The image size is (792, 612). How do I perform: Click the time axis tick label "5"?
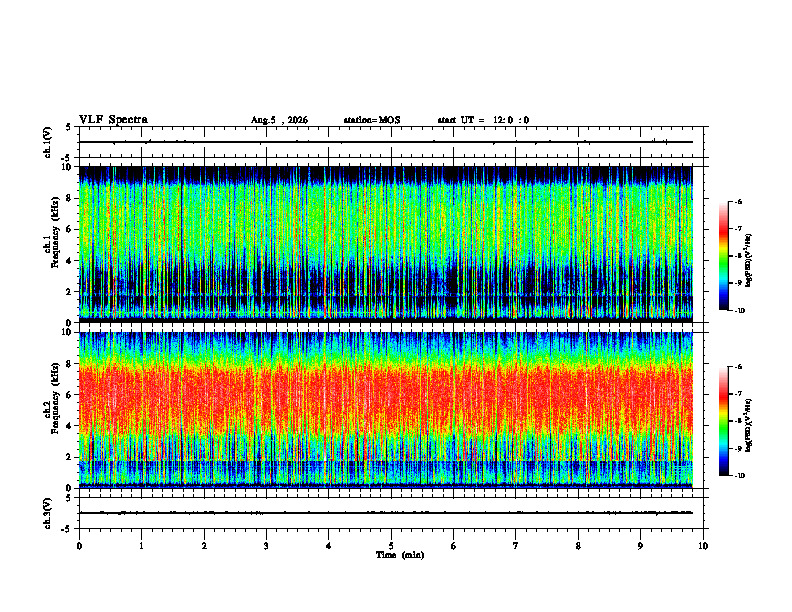(x=391, y=546)
